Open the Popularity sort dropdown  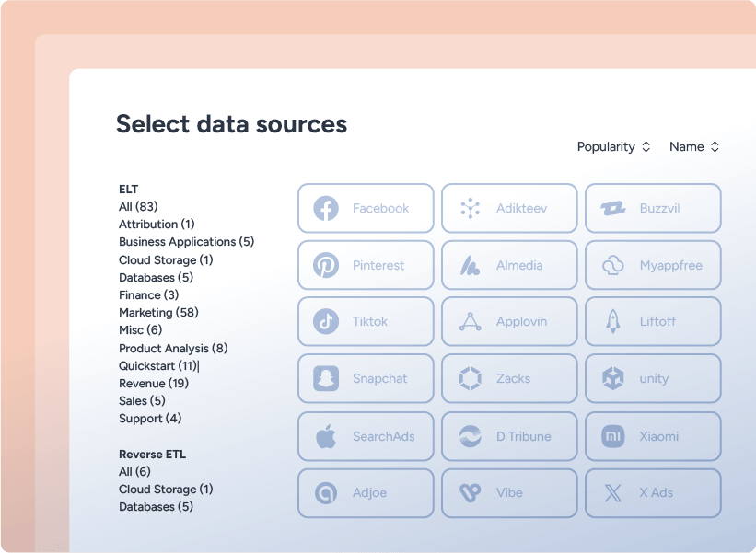tap(614, 147)
